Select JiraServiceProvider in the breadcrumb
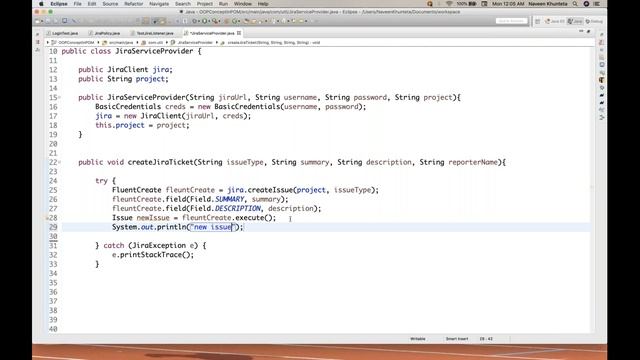The image size is (640, 360). click(192, 42)
